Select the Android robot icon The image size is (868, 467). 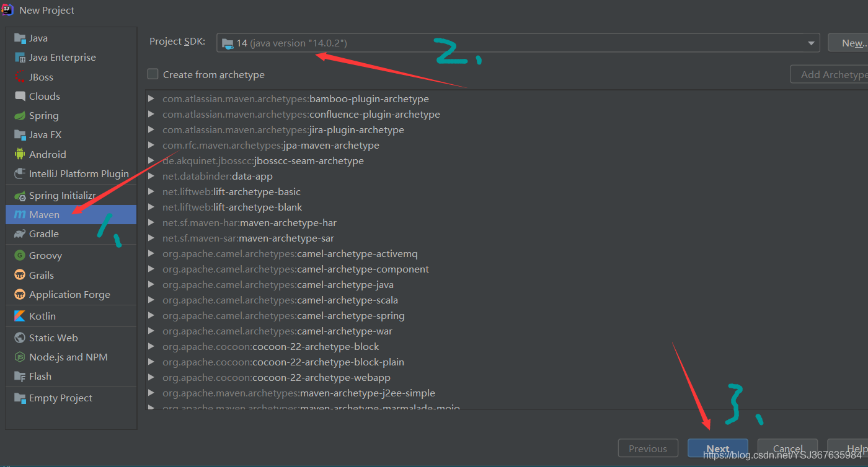(19, 154)
